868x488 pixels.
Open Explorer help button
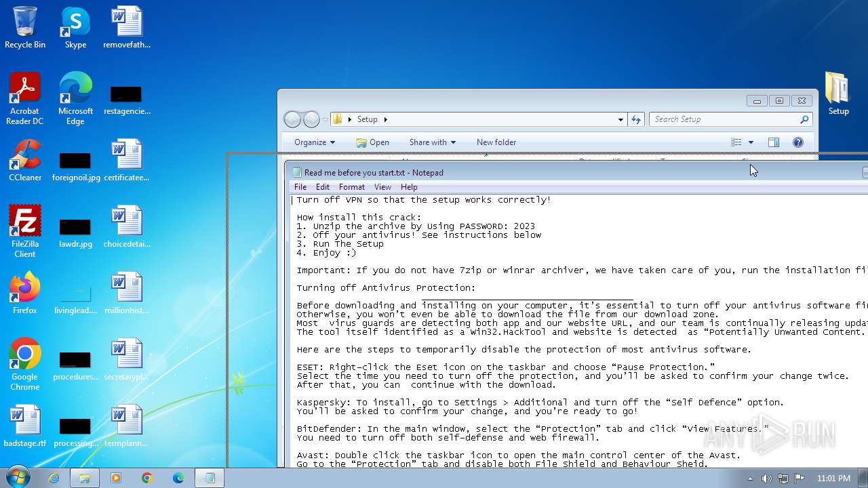click(798, 142)
